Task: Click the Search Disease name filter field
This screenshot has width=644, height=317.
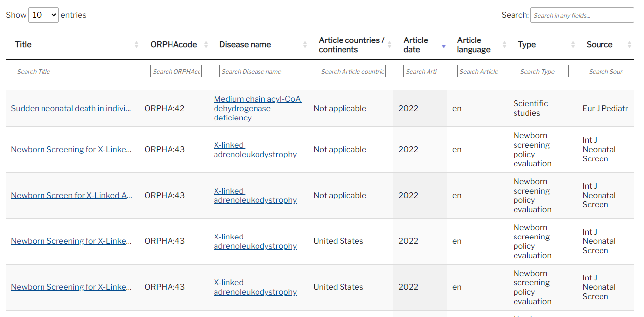Action: (260, 71)
